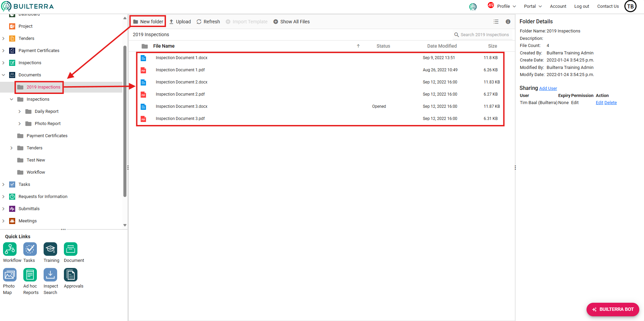Click Edit link for Tim Baal

[x=599, y=103]
